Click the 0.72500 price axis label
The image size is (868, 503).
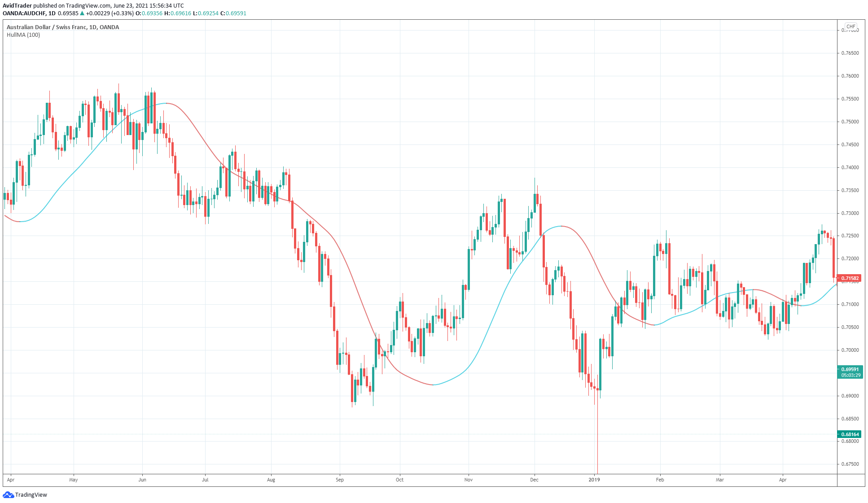850,236
